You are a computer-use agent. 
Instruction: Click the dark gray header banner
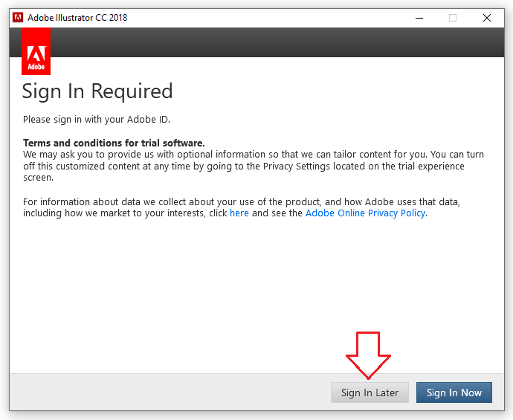pos(275,42)
